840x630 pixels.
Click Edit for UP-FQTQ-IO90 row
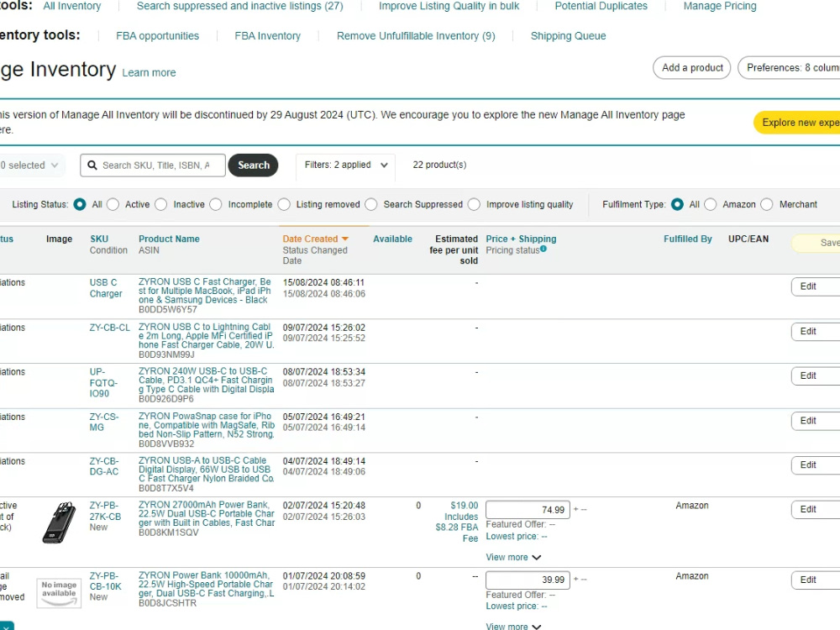pos(816,376)
